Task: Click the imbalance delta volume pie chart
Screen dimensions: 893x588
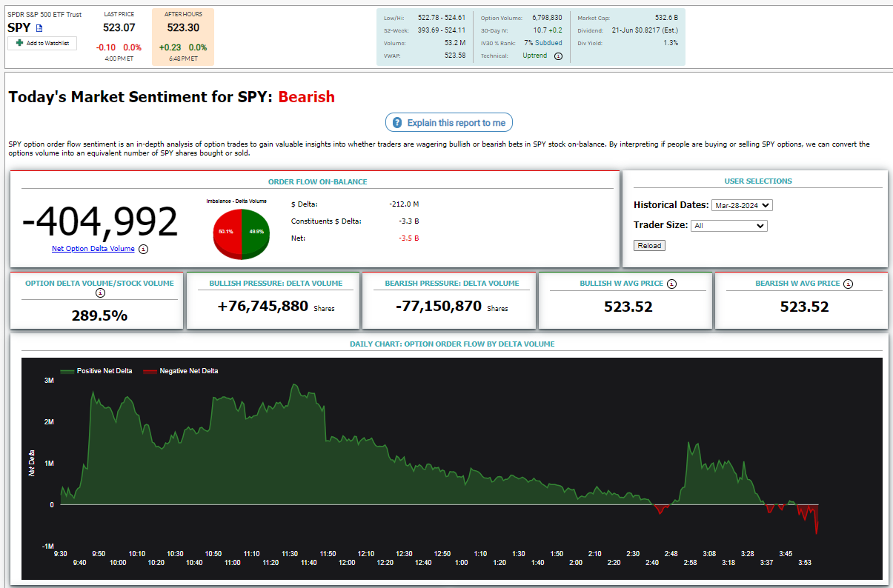Action: pyautogui.click(x=240, y=233)
